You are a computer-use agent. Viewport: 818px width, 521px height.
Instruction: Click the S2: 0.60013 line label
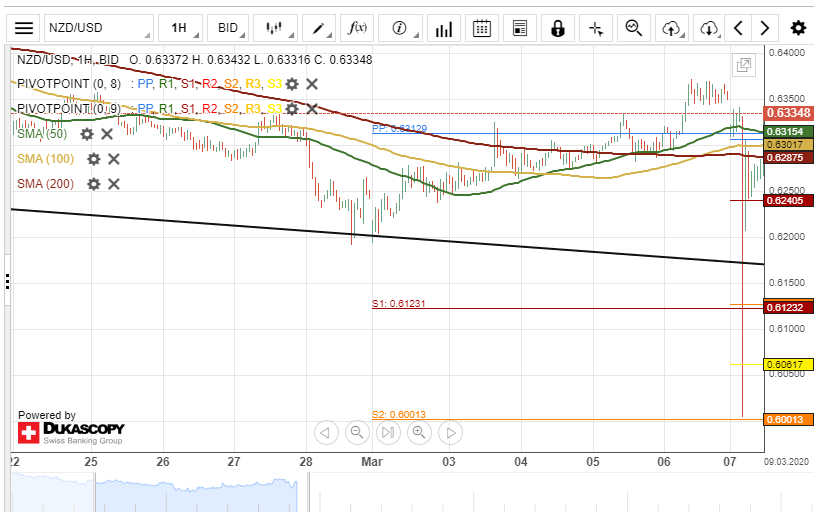(399, 415)
